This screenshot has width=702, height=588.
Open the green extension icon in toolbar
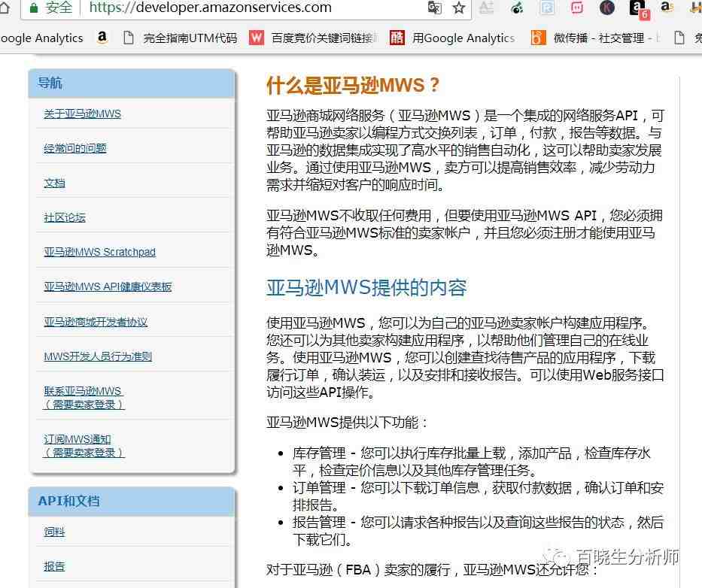517,8
